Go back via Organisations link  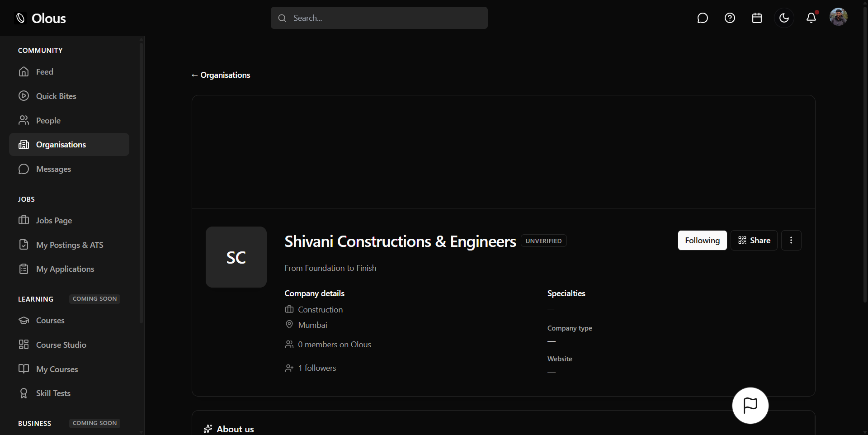[x=221, y=75]
